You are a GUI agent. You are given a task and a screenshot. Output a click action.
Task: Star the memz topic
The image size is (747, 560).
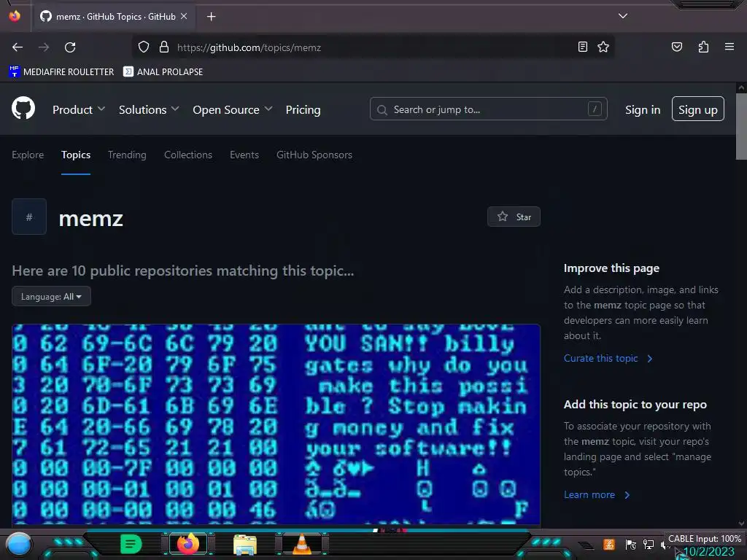(514, 217)
